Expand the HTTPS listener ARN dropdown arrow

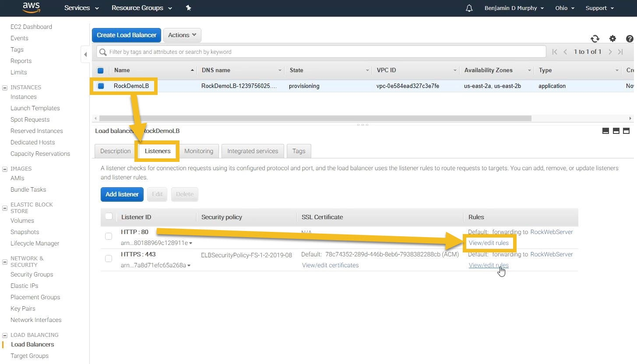tap(189, 266)
